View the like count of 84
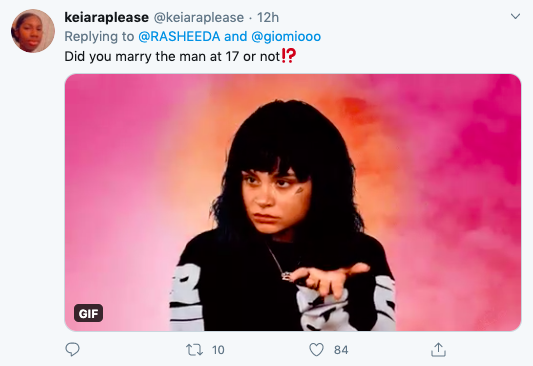 point(341,350)
